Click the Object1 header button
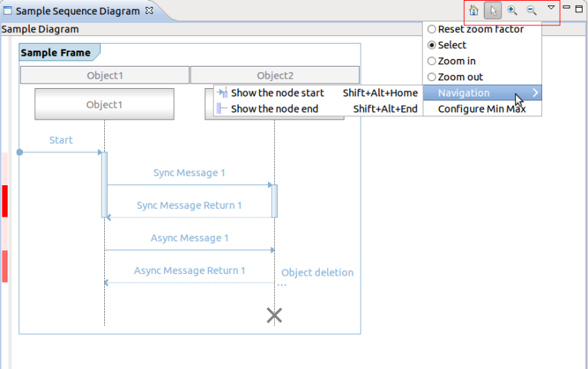588x369 pixels. 105,75
